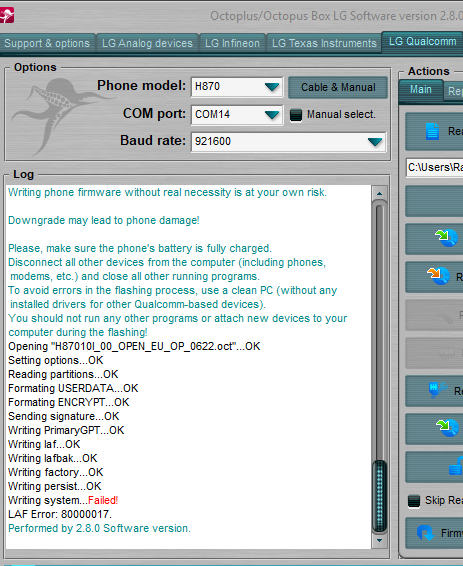This screenshot has height=566, width=463.
Task: Click "Sending signature...OK" log line
Action: point(64,416)
